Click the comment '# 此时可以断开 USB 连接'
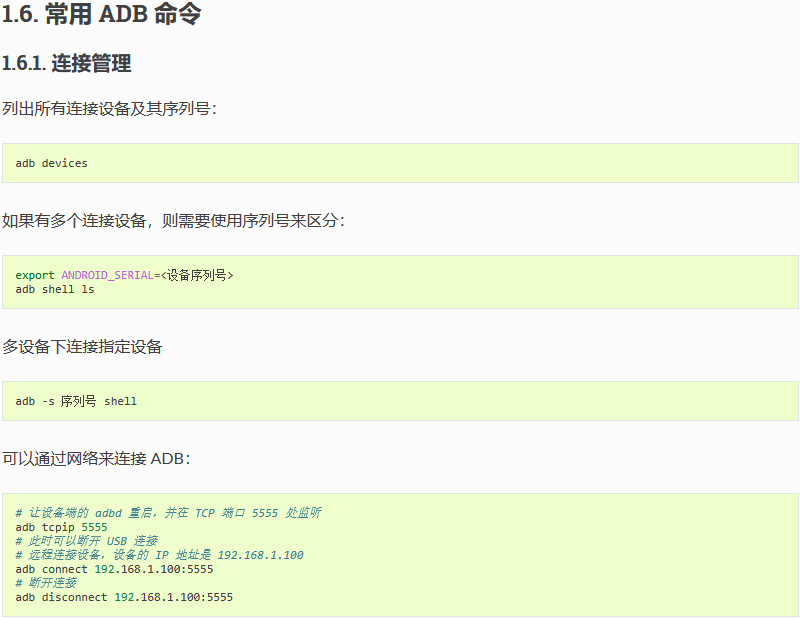The height and width of the screenshot is (618, 800). (87, 541)
